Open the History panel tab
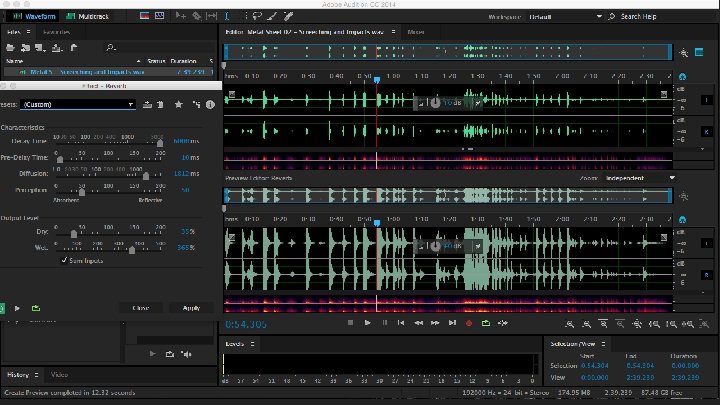720x405 pixels. [x=19, y=374]
